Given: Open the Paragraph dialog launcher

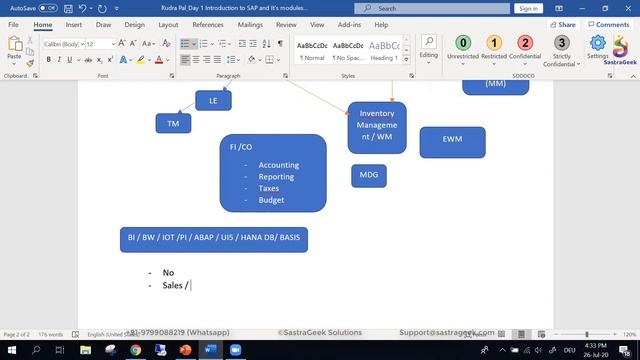Looking at the screenshot, I should (285, 76).
